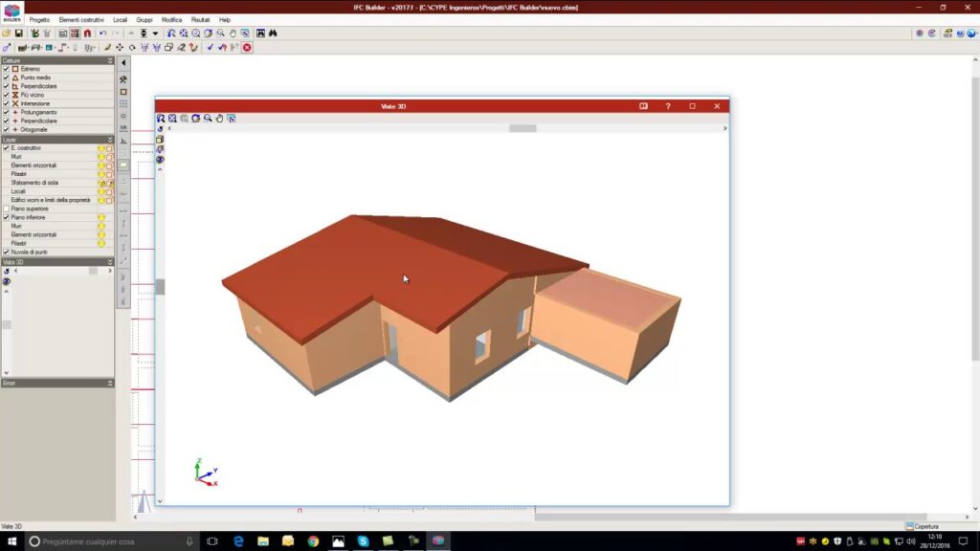Click the blue checkmark icon in toolbar
Image resolution: width=980 pixels, height=551 pixels.
click(210, 47)
